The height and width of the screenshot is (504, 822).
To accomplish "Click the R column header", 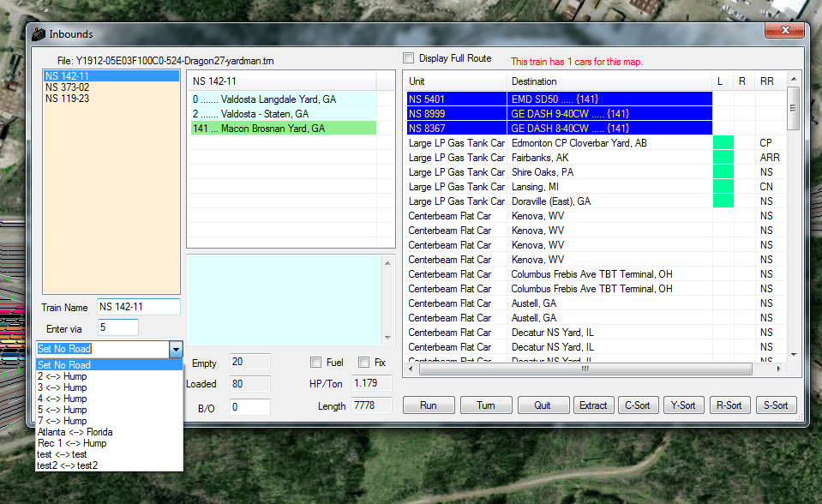I will [744, 81].
